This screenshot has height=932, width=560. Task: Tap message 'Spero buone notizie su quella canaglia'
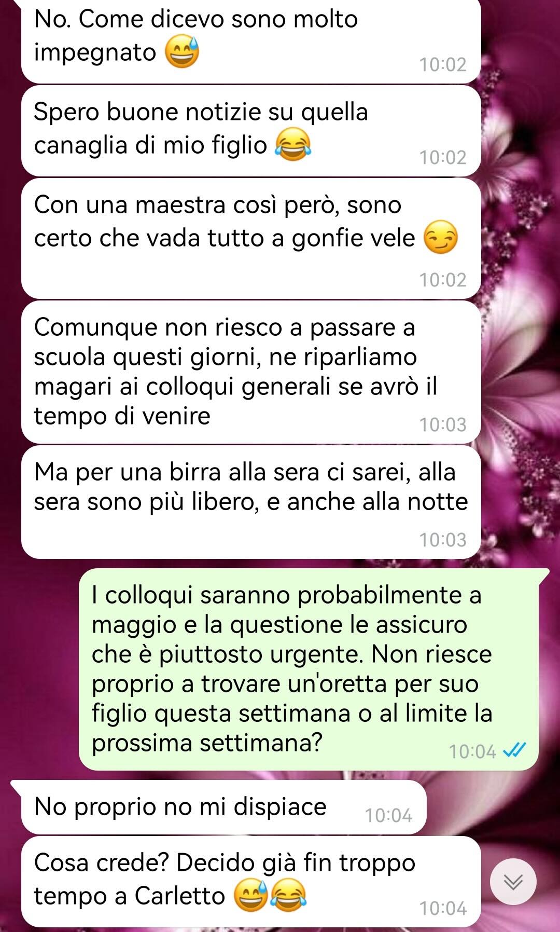(251, 131)
